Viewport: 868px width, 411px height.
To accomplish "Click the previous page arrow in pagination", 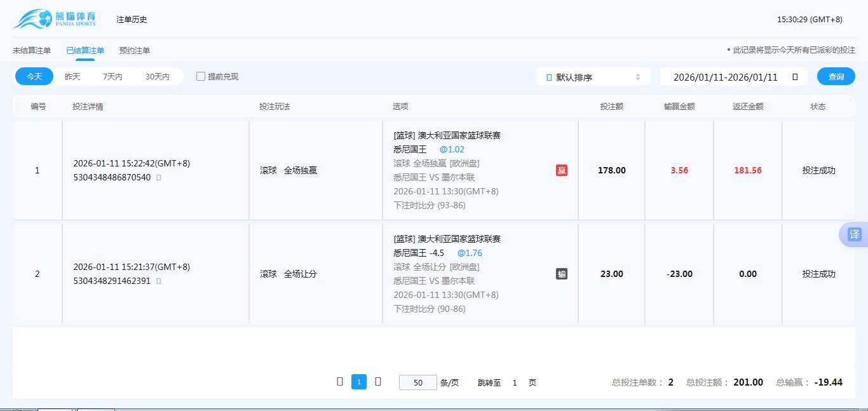I will pos(341,382).
